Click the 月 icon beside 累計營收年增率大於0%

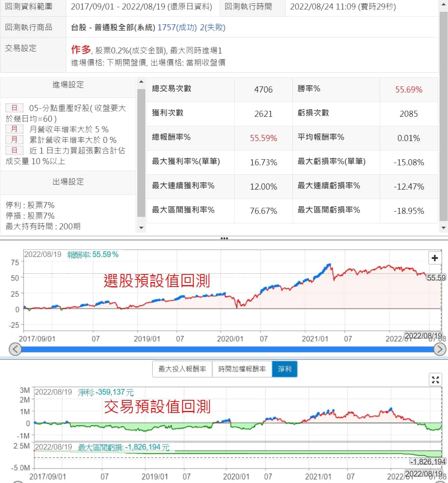tap(14, 140)
